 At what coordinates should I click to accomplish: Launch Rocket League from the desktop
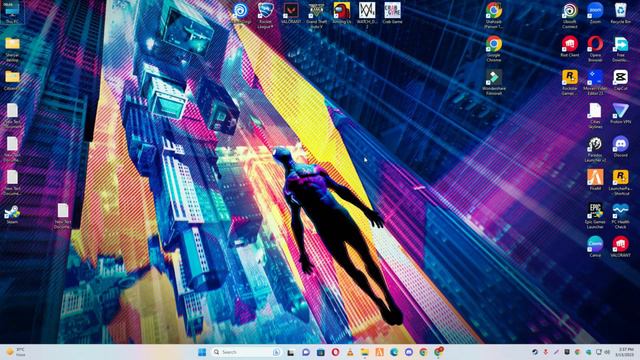click(x=265, y=16)
